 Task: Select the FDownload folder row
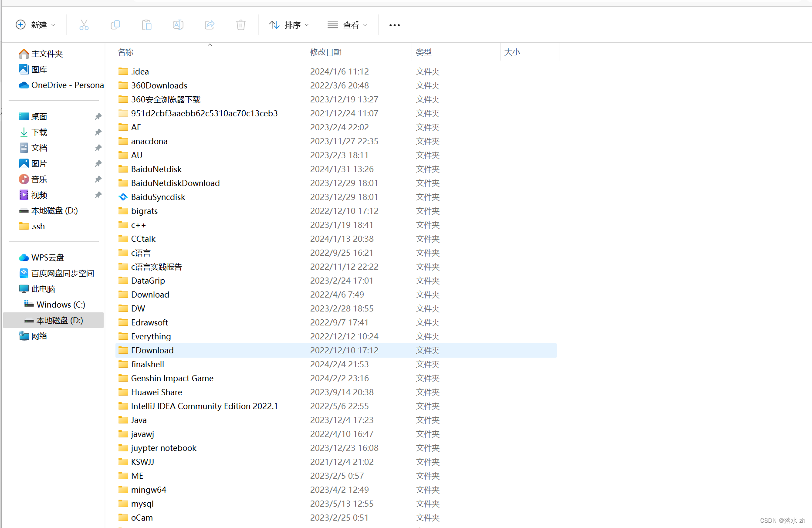pyautogui.click(x=336, y=350)
